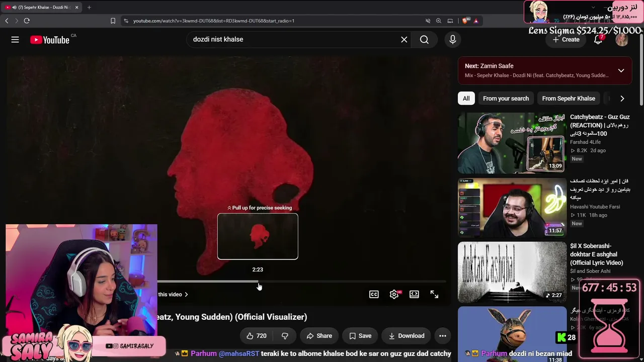Switch to theater mode

414,295
